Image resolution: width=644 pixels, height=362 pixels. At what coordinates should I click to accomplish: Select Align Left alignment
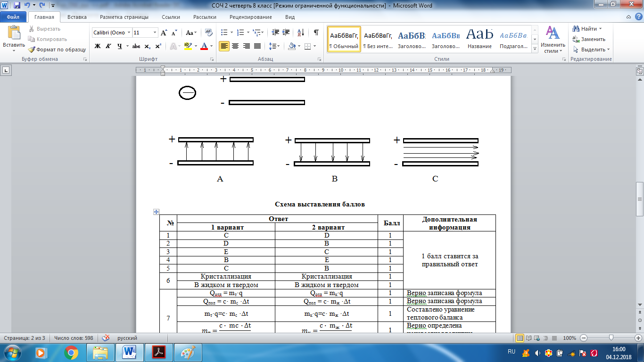(x=225, y=46)
